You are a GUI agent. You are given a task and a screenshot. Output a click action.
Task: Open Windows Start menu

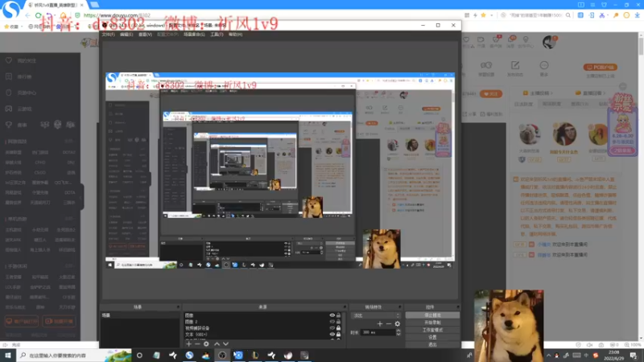8,355
